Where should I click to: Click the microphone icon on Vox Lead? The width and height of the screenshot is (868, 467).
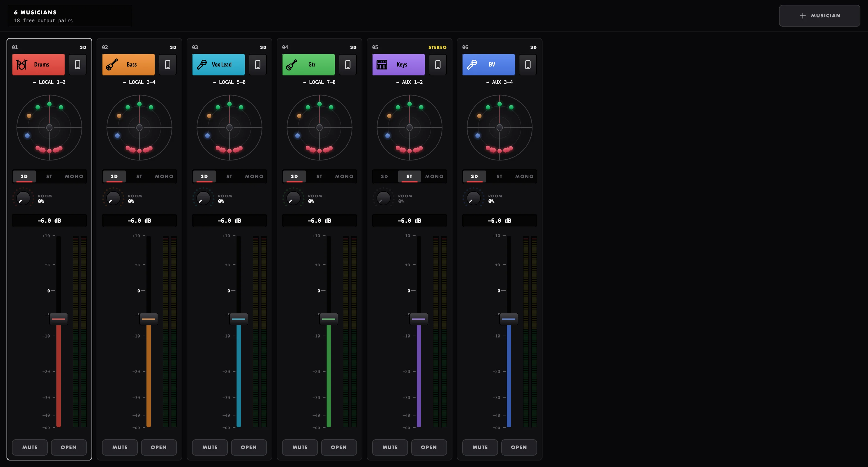(202, 64)
